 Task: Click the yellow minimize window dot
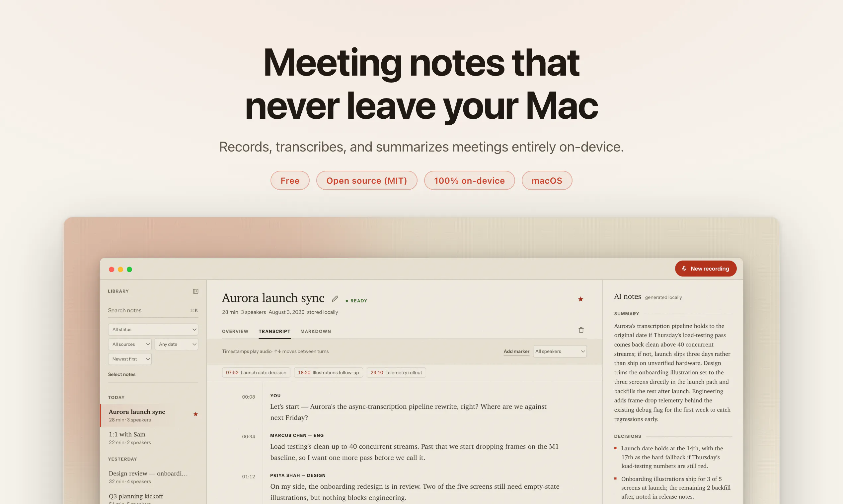click(x=120, y=269)
